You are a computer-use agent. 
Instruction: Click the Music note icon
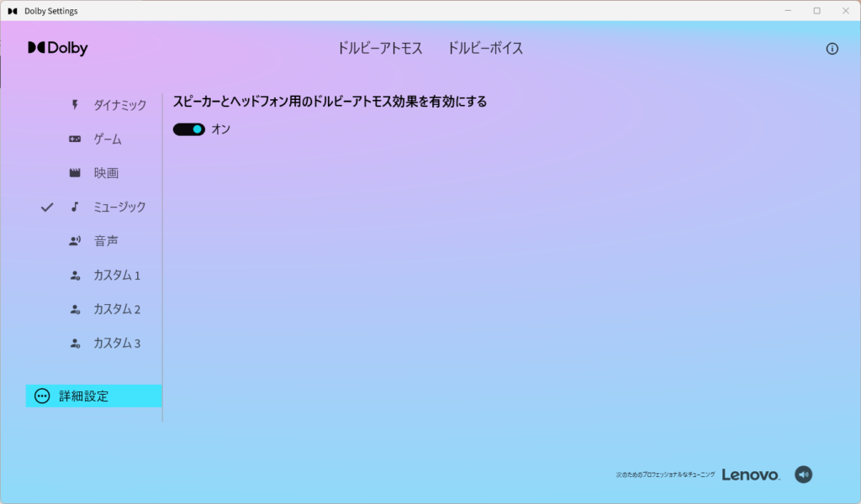point(75,207)
